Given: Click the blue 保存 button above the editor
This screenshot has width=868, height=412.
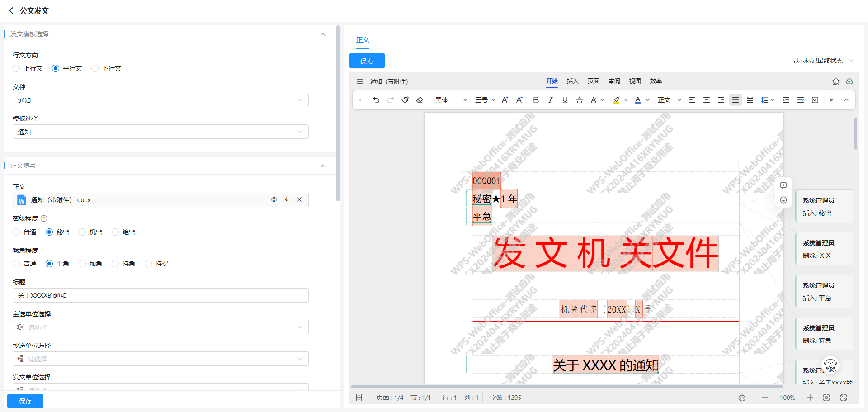Looking at the screenshot, I should coord(367,61).
